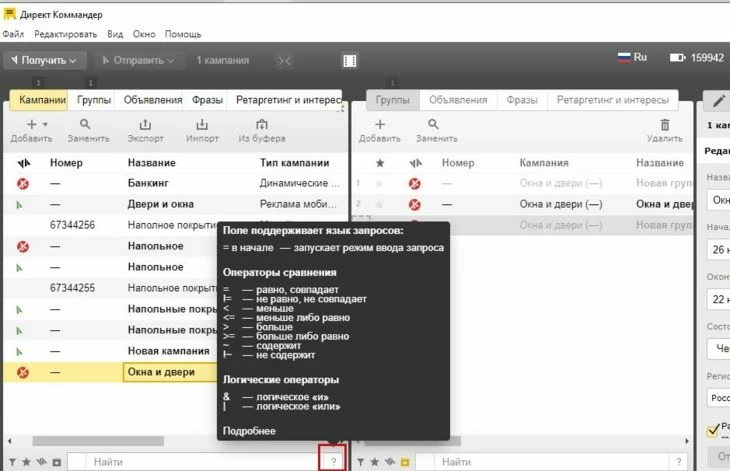Toggle filter funnel icon in groups bottom bar
Image resolution: width=730 pixels, height=471 pixels.
361,462
